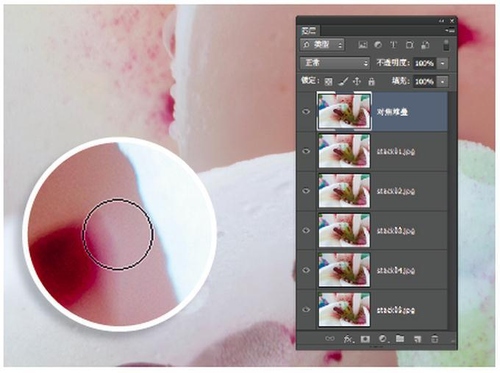Click the stack01.jpg layer name

click(x=396, y=152)
